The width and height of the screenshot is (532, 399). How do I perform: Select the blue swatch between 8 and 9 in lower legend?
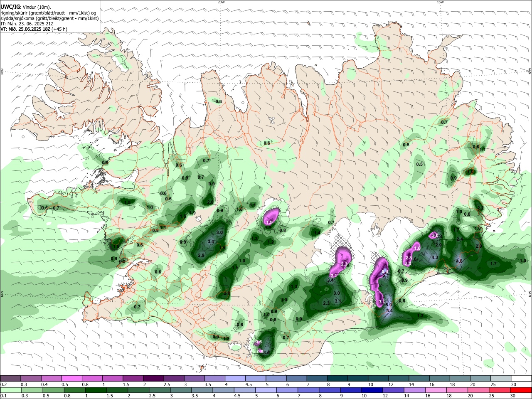tap(330, 390)
